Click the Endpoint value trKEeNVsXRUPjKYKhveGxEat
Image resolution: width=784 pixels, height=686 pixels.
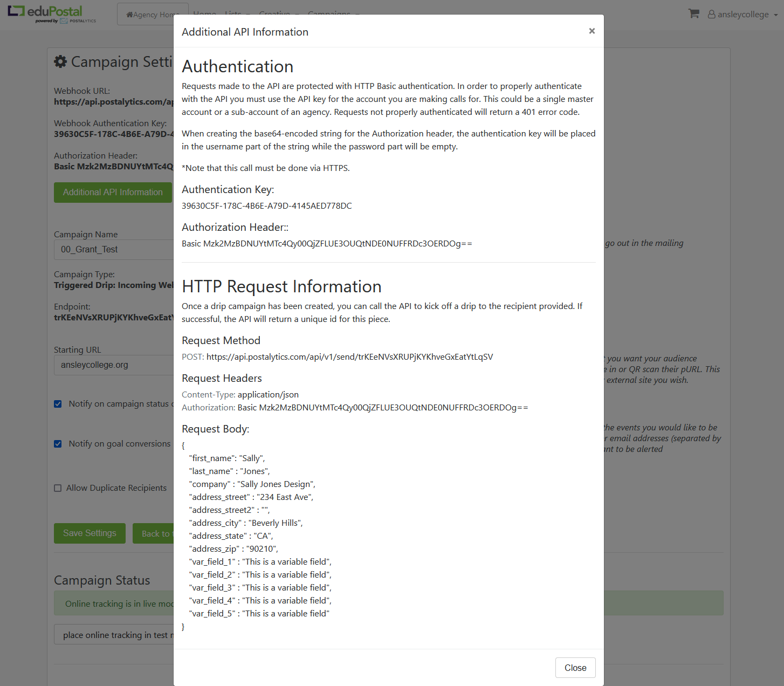pos(114,318)
